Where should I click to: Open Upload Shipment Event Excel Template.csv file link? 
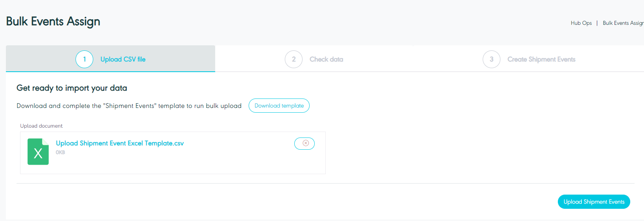(120, 143)
